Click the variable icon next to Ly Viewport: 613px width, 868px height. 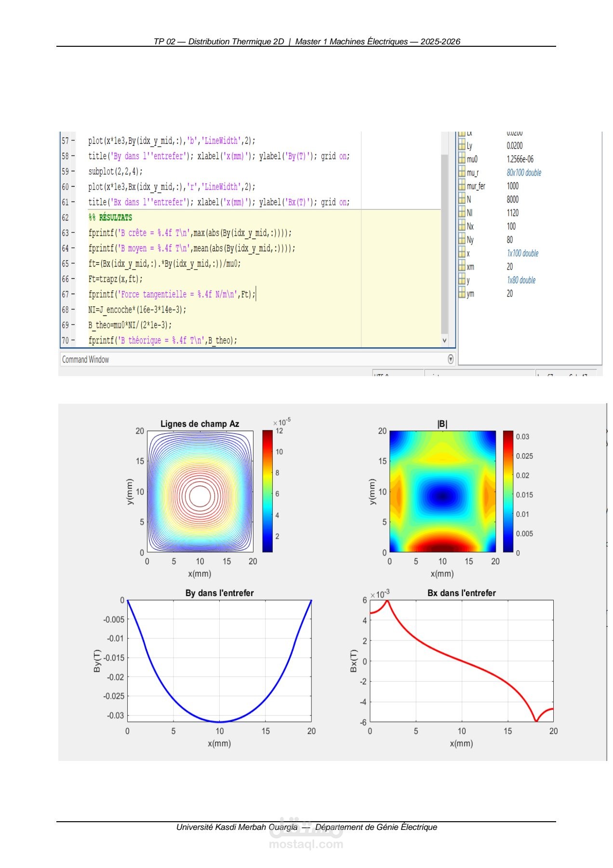(462, 145)
